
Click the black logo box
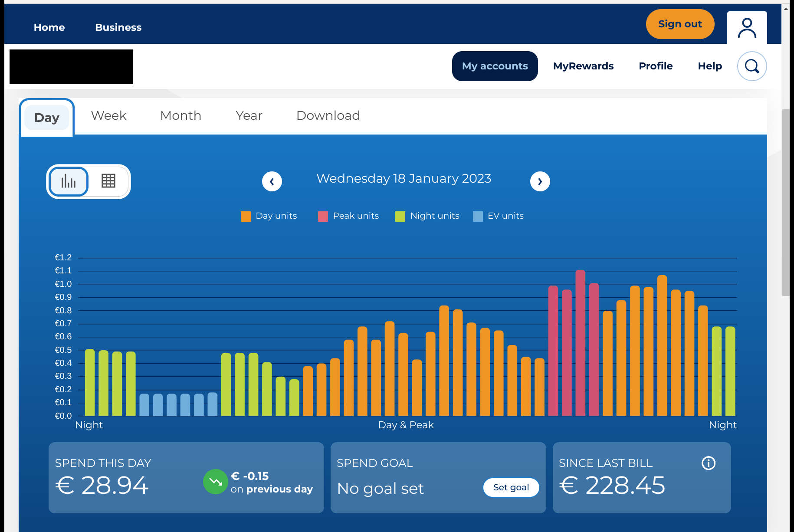click(x=71, y=67)
